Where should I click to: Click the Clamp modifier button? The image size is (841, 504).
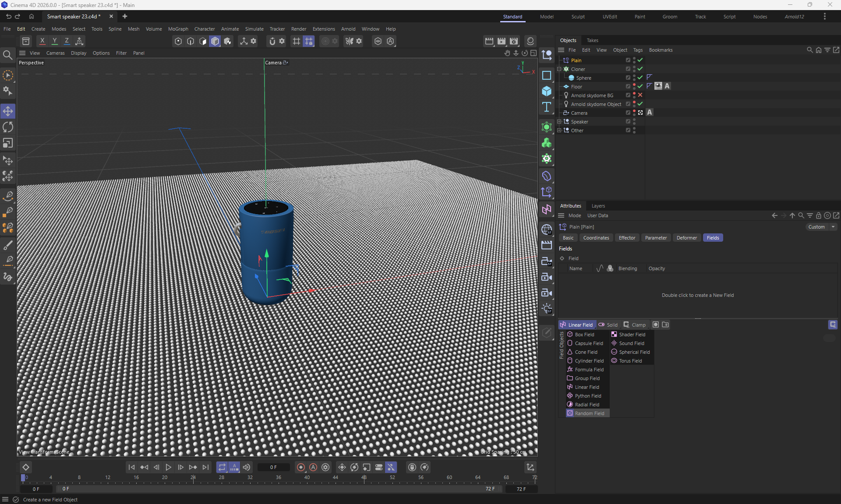click(x=634, y=325)
